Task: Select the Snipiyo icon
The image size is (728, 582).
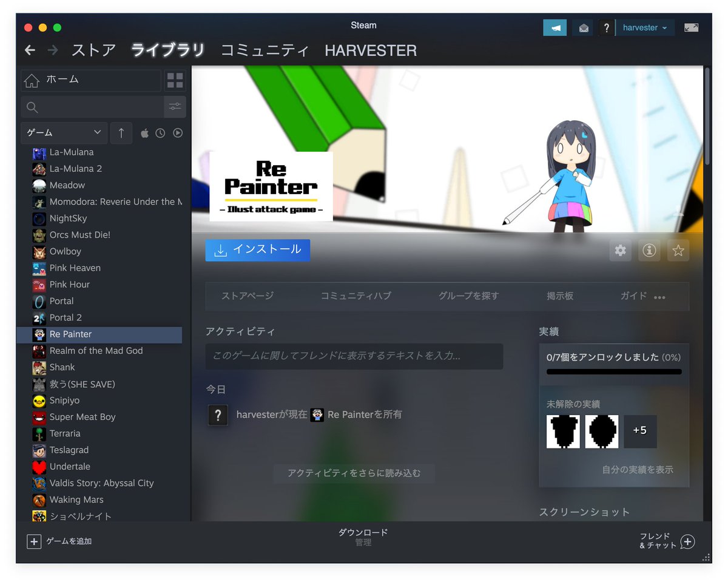Action: (39, 401)
